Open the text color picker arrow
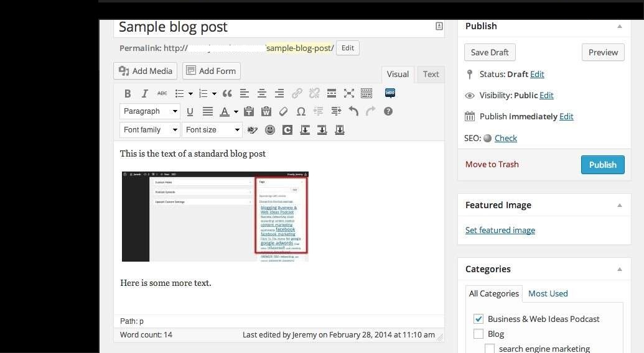Screen dimensions: 644x353 coord(236,111)
